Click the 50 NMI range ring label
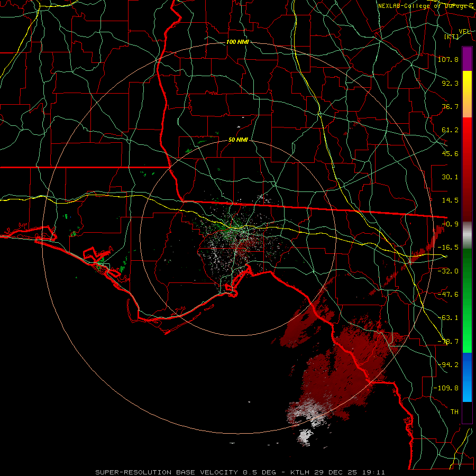Image resolution: width=476 pixels, height=476 pixels. [x=238, y=140]
